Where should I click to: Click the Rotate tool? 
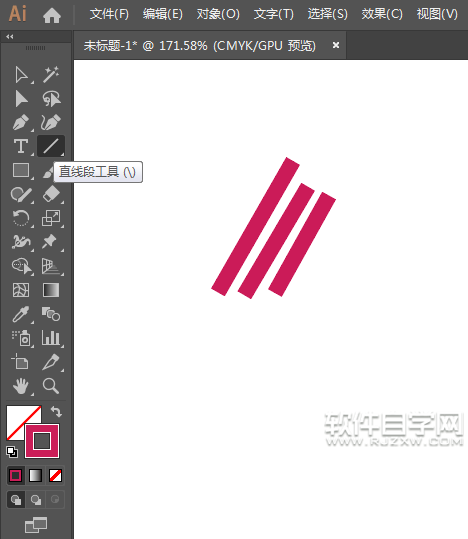pyautogui.click(x=21, y=218)
